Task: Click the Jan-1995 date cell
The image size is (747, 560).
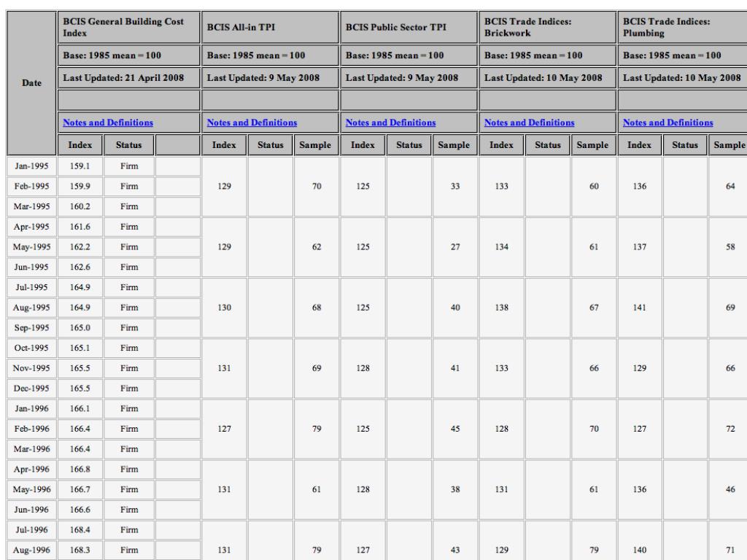Action: pos(31,166)
